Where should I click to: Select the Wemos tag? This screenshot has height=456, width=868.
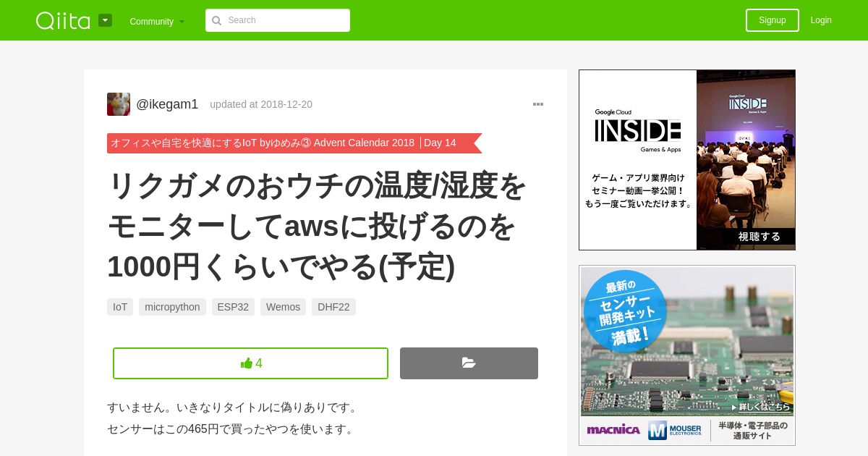tap(283, 307)
